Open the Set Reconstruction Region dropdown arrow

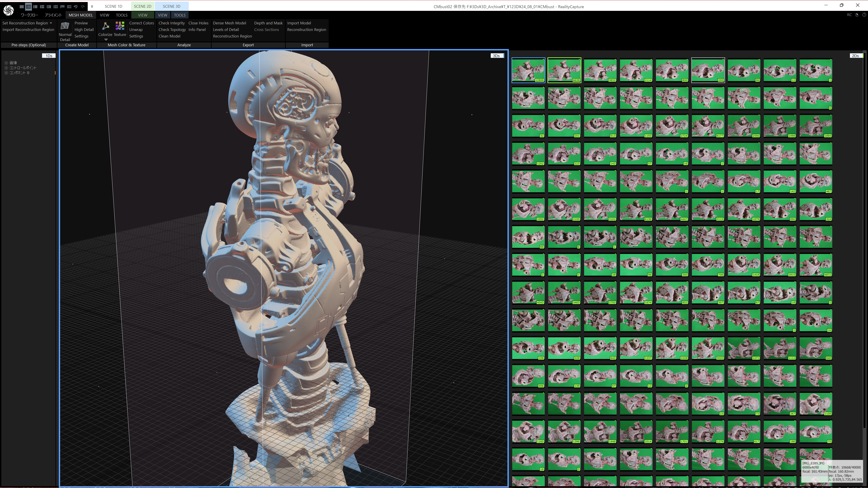[51, 23]
